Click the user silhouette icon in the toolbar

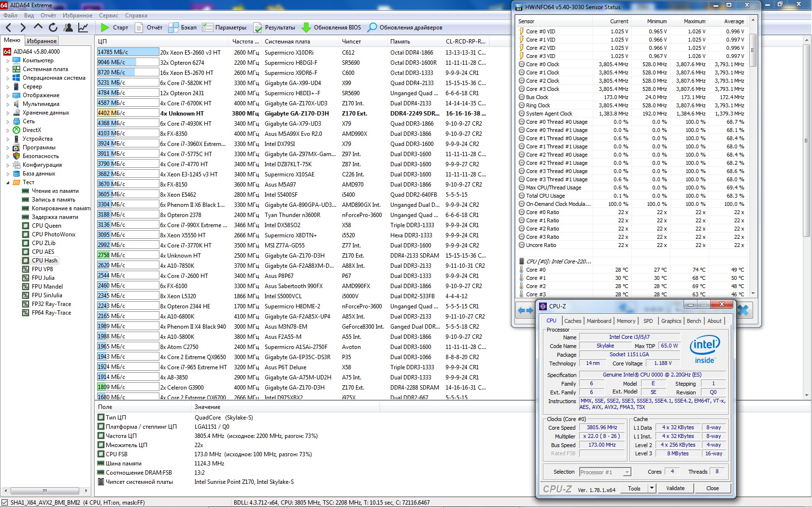pyautogui.click(x=69, y=28)
